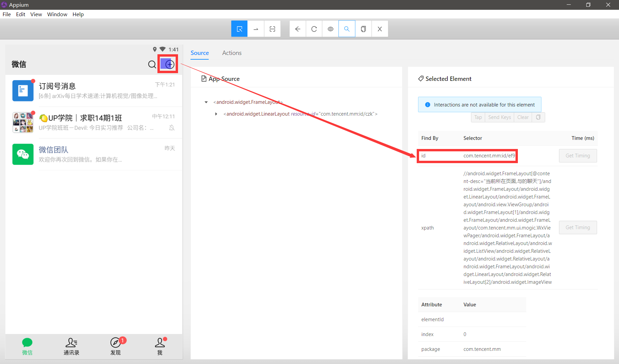Open the 微信团队 chat

pos(94,154)
